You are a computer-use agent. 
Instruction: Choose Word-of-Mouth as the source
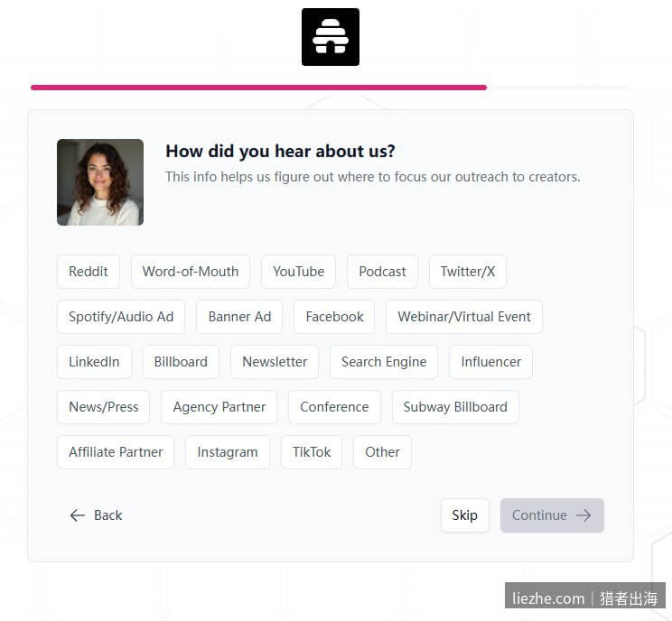tap(191, 272)
